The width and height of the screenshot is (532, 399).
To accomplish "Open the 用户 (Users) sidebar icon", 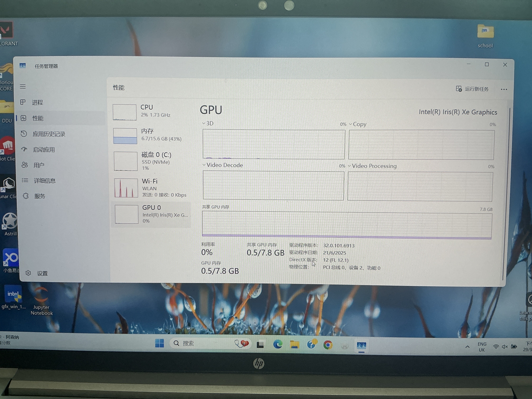I will (x=25, y=165).
